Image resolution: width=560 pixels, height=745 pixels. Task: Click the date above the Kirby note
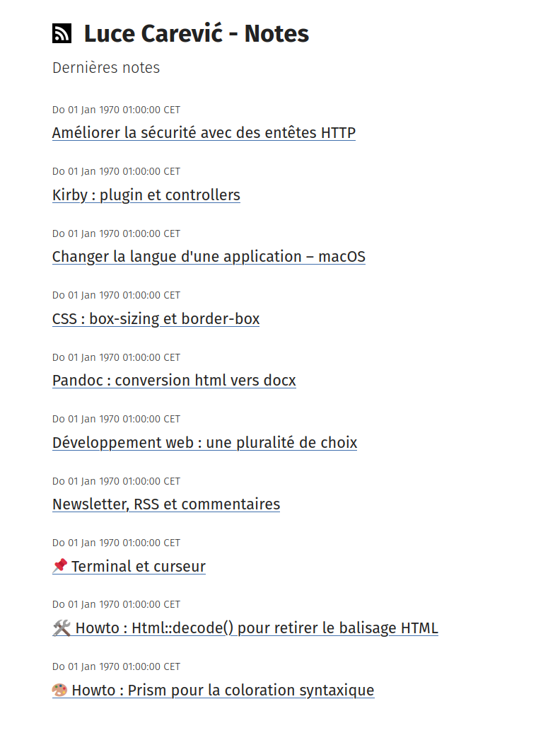click(x=116, y=171)
